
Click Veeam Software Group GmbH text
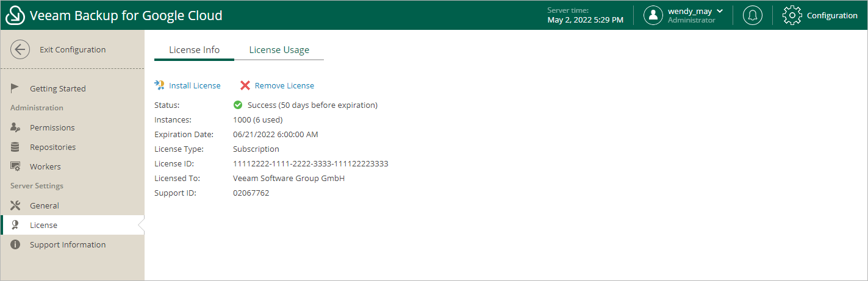[x=289, y=178]
